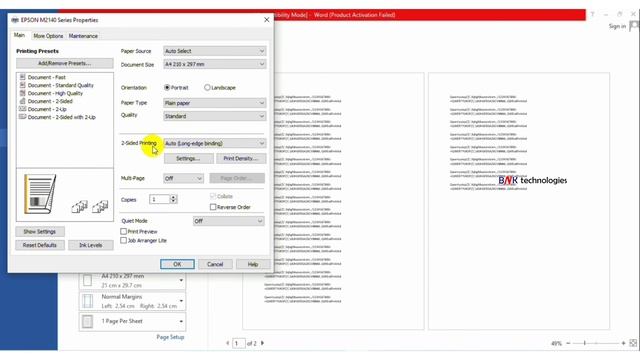Select Landscape orientation
This screenshot has height=360, width=640.
click(x=207, y=87)
